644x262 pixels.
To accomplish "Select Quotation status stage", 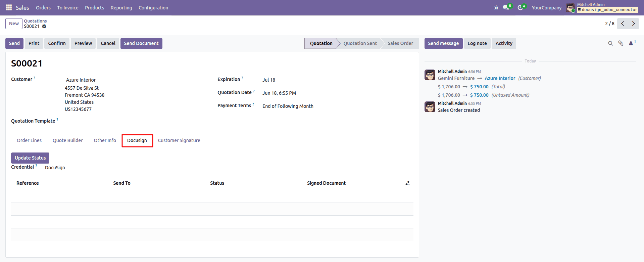I will [x=321, y=43].
